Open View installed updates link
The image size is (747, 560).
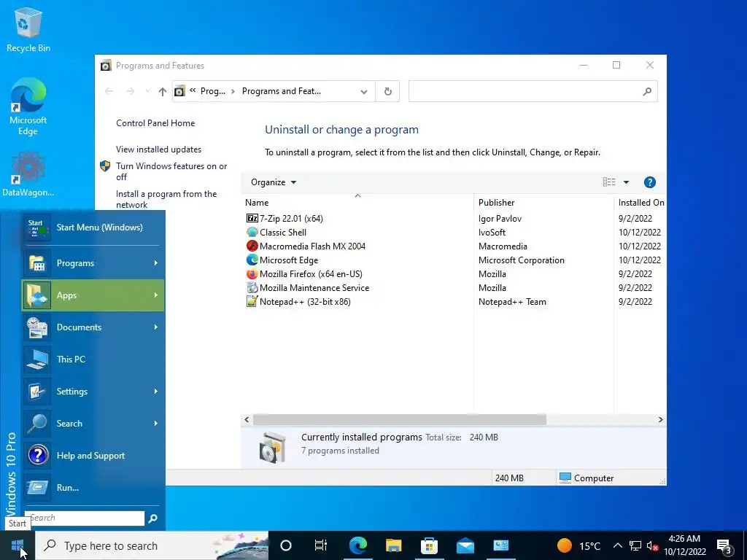click(x=158, y=149)
